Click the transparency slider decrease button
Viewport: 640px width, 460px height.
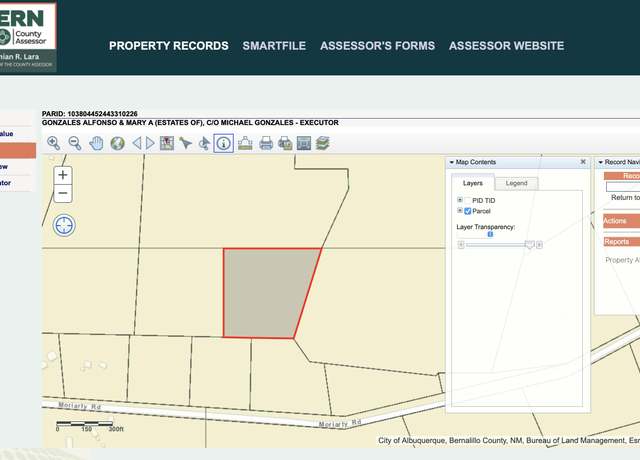pyautogui.click(x=461, y=245)
